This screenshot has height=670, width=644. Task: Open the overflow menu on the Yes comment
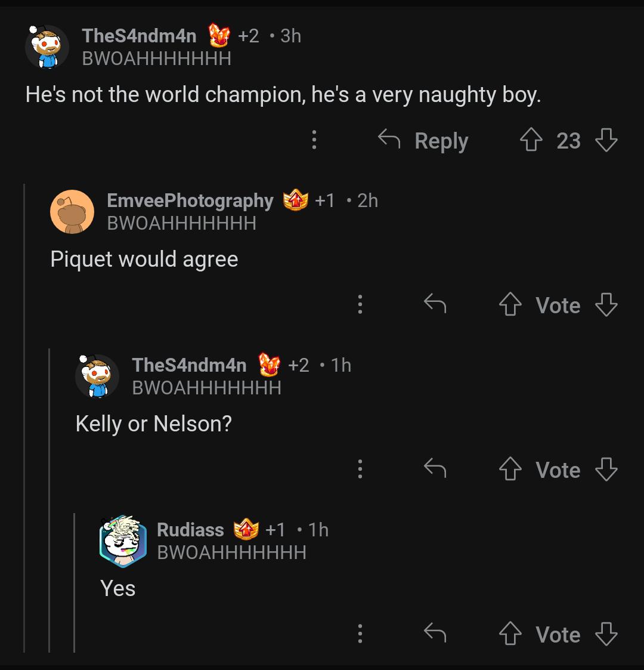pos(360,634)
